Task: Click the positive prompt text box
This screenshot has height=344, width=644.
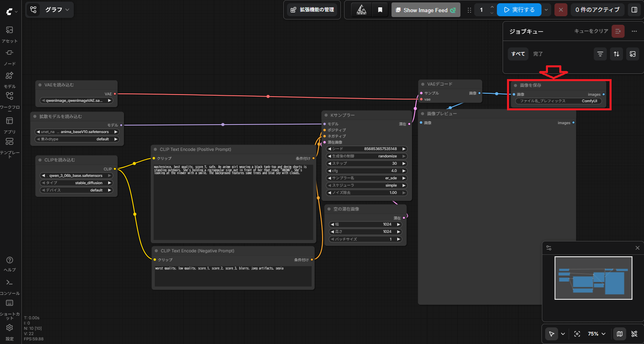Action: [x=233, y=202]
